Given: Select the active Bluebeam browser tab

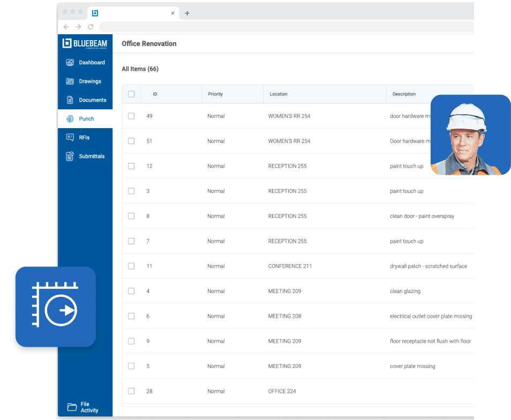Looking at the screenshot, I should click(134, 13).
